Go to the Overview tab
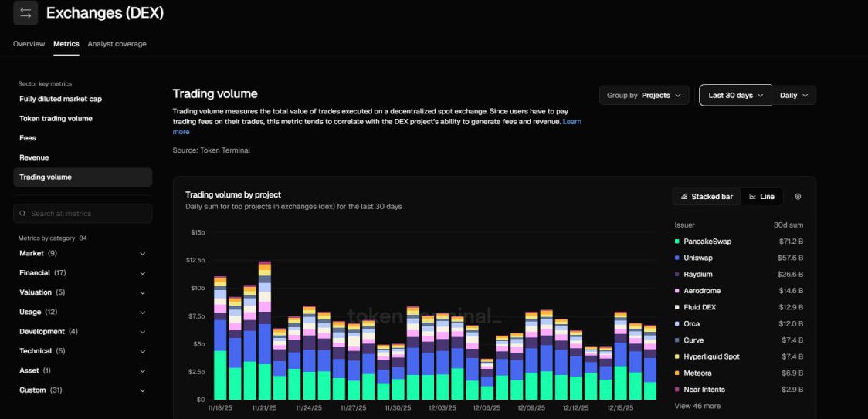The width and height of the screenshot is (868, 419). coord(29,44)
